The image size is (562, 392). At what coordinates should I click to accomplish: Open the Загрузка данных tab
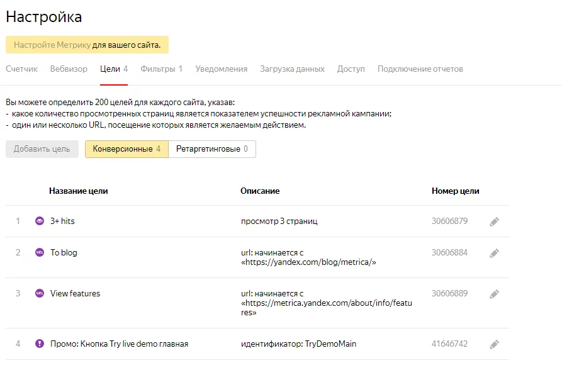[x=292, y=69]
